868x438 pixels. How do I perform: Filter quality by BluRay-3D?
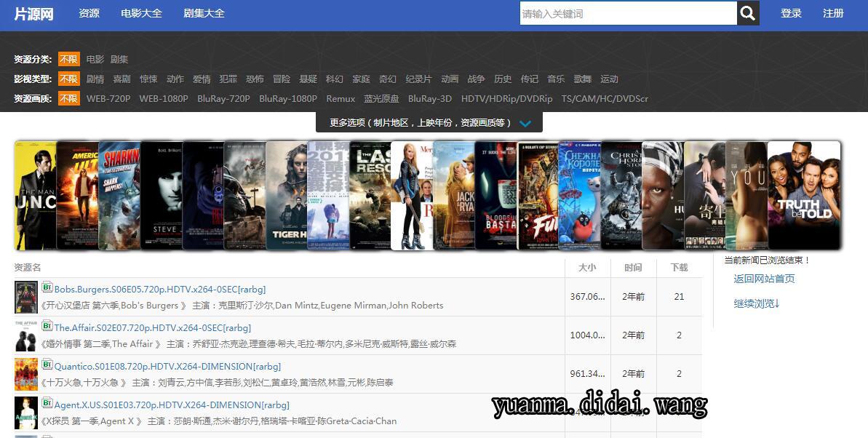pos(430,98)
